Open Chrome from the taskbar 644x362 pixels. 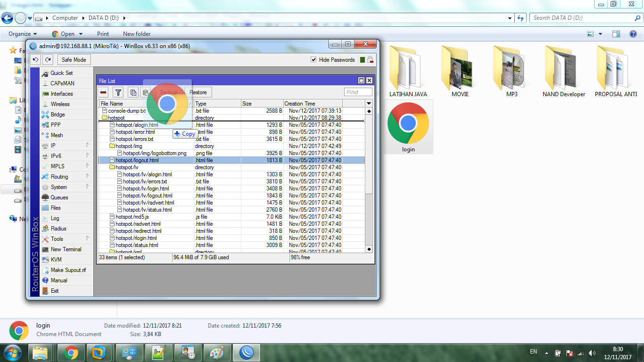point(70,352)
